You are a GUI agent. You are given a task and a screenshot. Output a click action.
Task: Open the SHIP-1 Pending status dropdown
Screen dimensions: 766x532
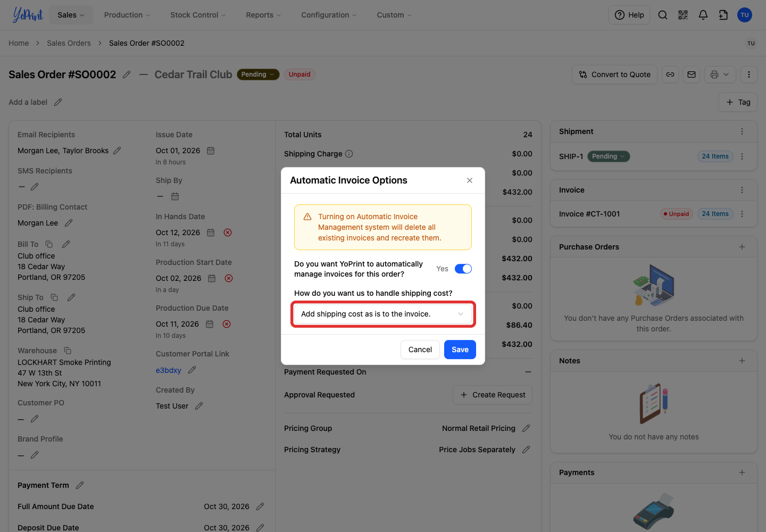coord(609,156)
